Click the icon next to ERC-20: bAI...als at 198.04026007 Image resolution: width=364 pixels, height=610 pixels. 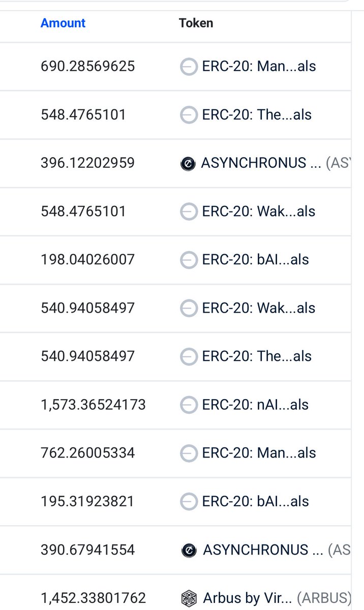coord(189,260)
